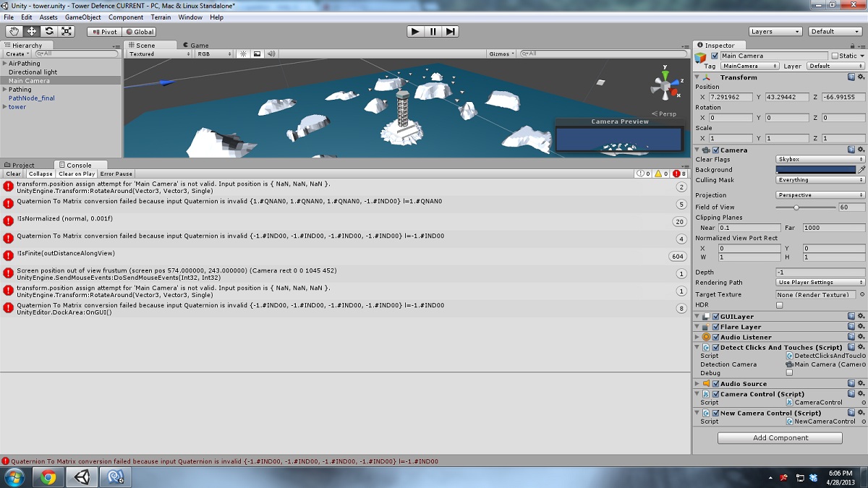Toggle scene lighting sun icon
The height and width of the screenshot is (488, 868).
tap(243, 53)
